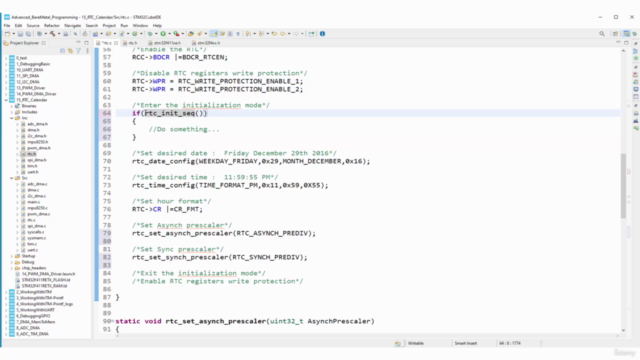Click the Forward navigation arrow in the toolbar

296,34
